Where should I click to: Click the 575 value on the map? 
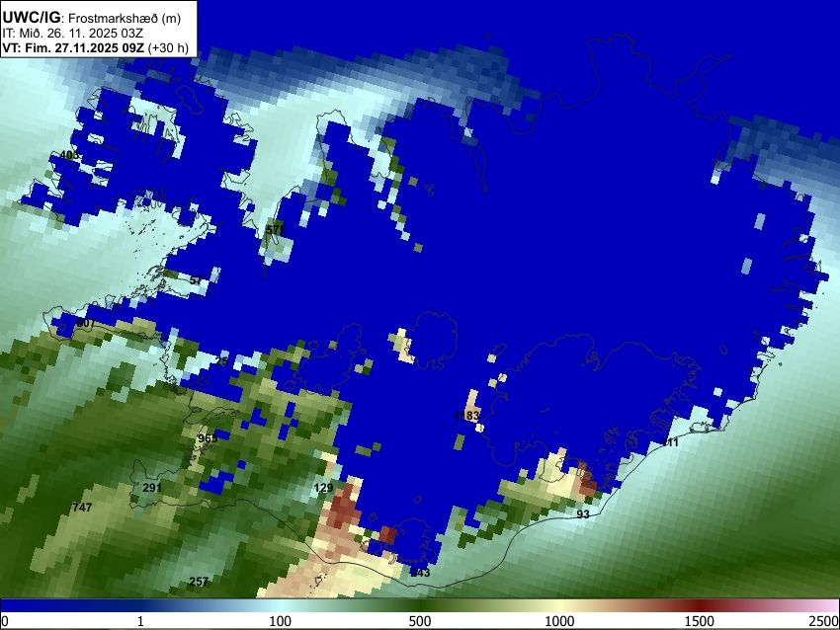(276, 230)
